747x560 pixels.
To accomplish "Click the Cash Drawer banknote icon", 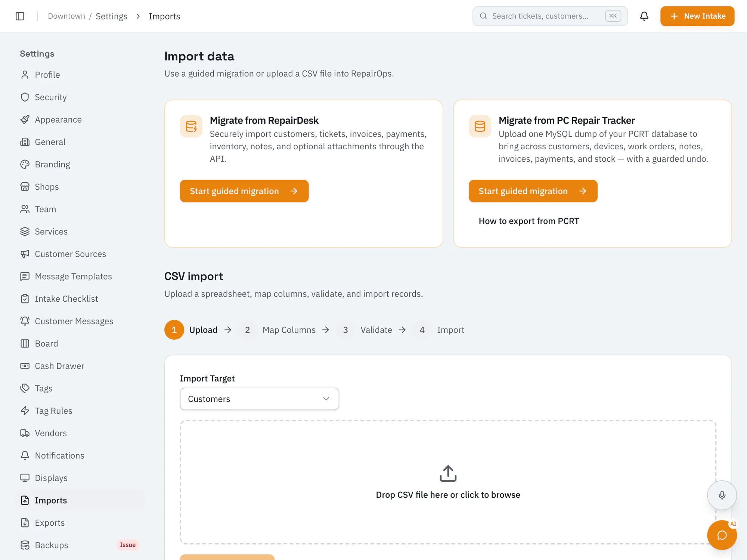I will [25, 366].
